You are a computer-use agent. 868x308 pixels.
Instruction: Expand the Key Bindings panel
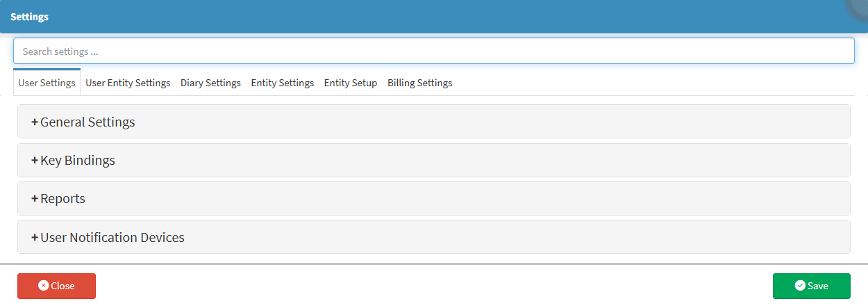78,161
